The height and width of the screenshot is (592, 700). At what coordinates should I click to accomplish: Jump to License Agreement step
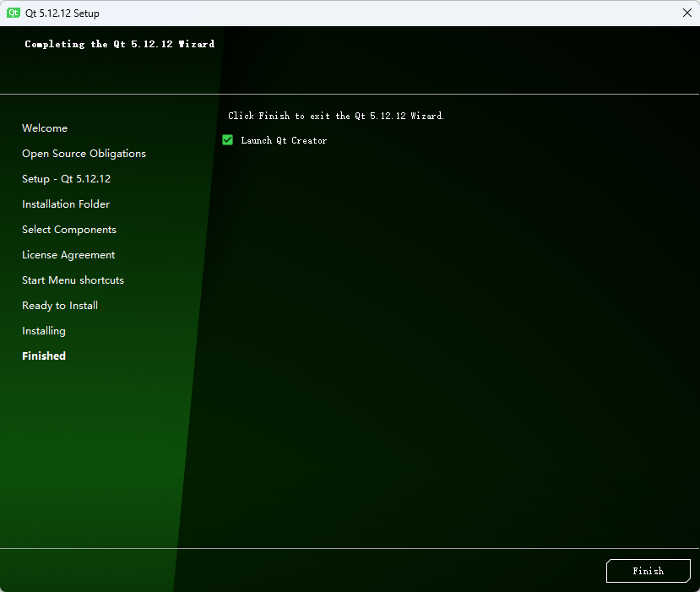point(68,255)
